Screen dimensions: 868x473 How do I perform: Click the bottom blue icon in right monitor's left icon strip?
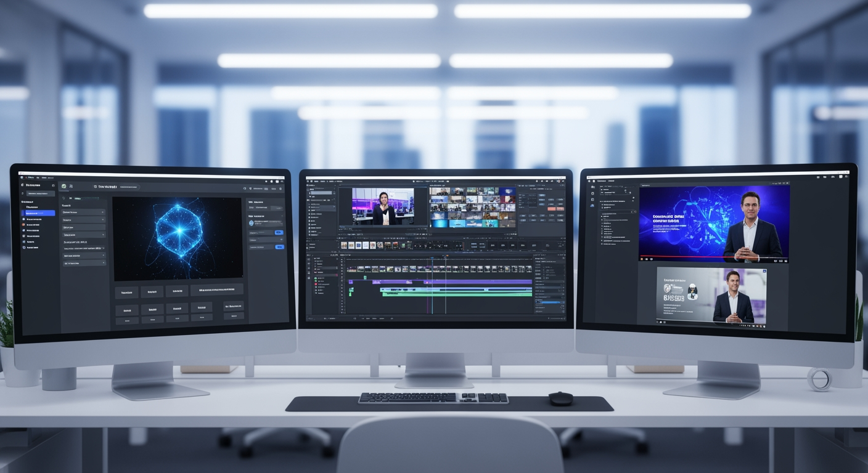tap(592, 205)
